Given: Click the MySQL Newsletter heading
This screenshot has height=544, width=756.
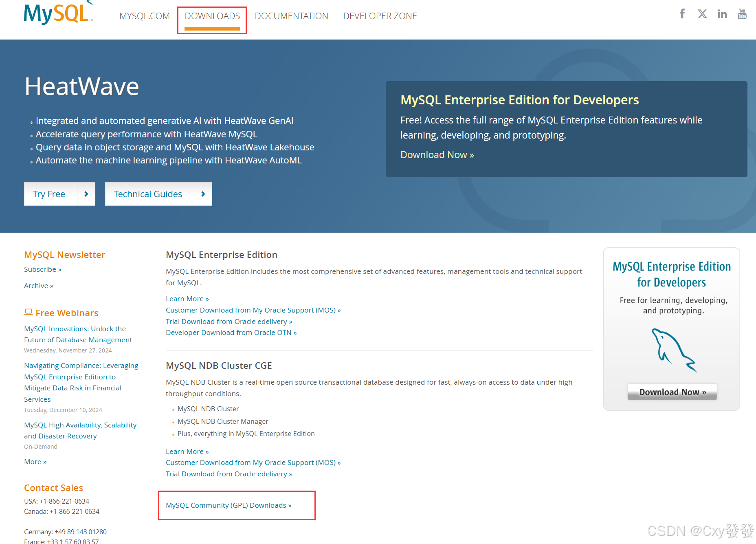Looking at the screenshot, I should tap(64, 255).
